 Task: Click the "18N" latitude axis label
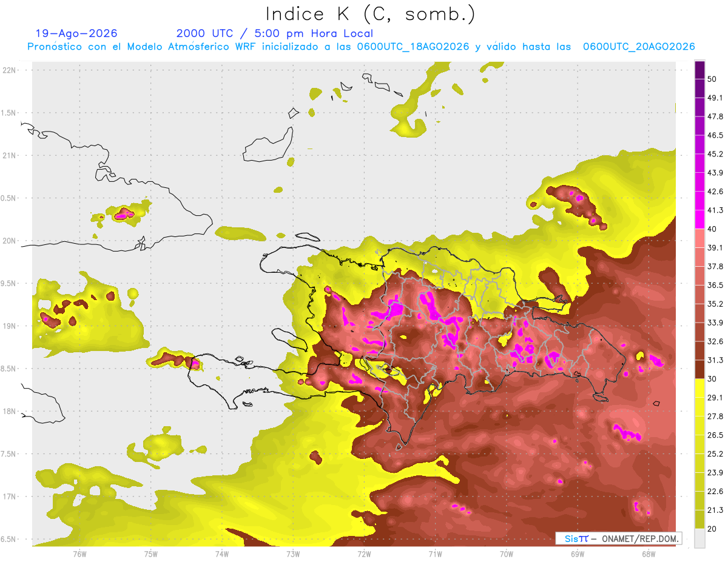click(x=10, y=411)
